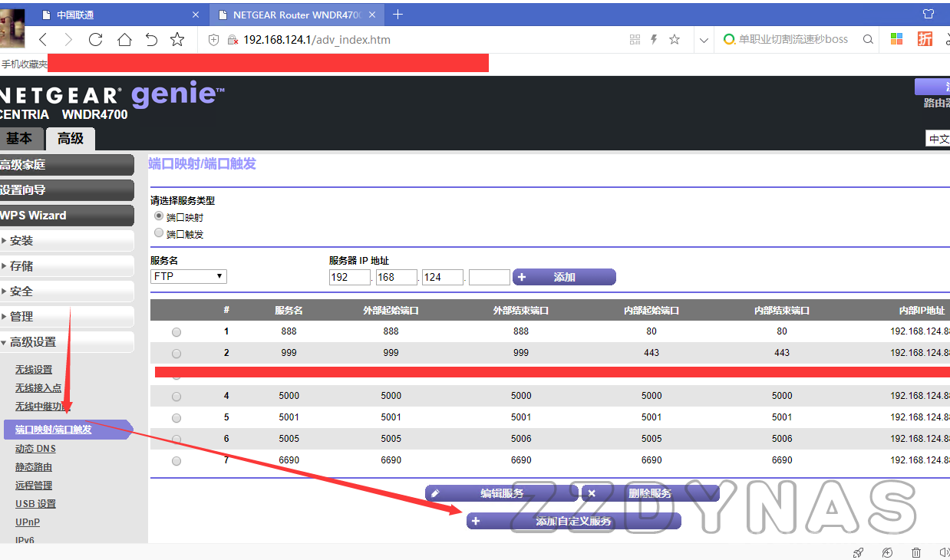Click the orange 折 discount icon
Image resolution: width=950 pixels, height=560 pixels.
[x=925, y=39]
